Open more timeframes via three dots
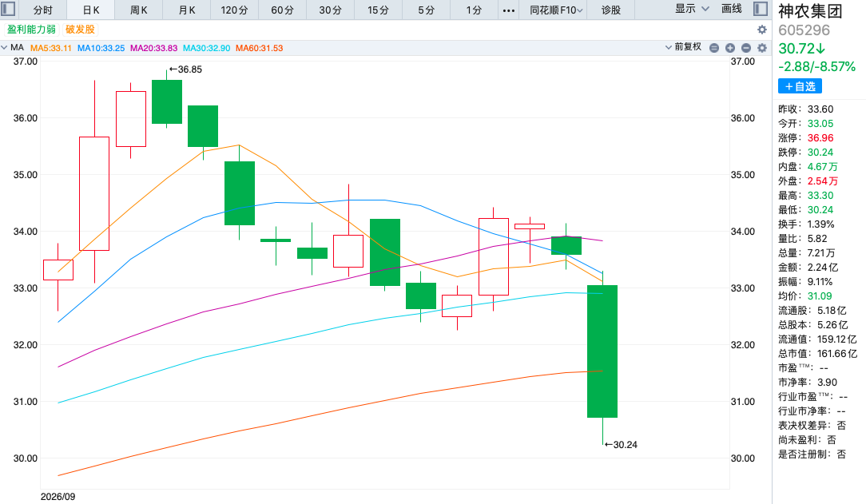This screenshot has height=504, width=866. [509, 10]
